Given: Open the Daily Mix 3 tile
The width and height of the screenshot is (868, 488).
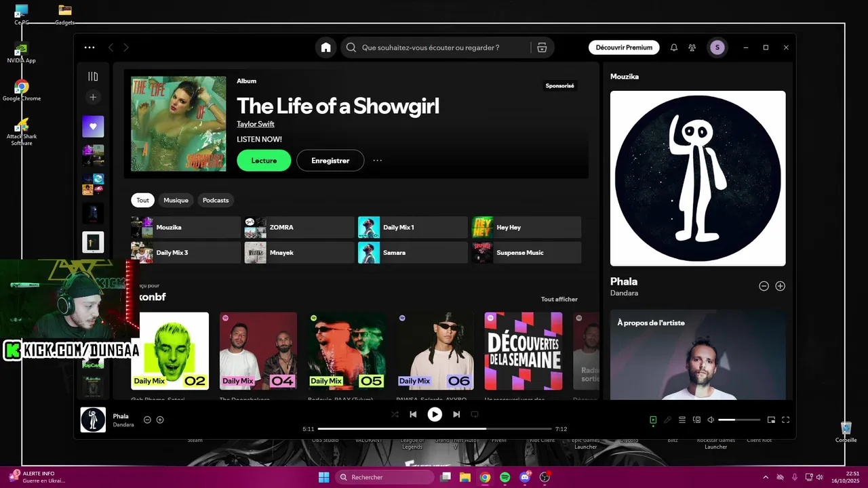Looking at the screenshot, I should tap(186, 253).
